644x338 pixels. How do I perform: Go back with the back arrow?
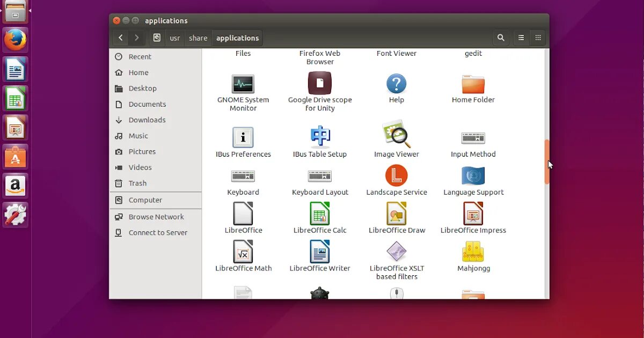coord(120,38)
